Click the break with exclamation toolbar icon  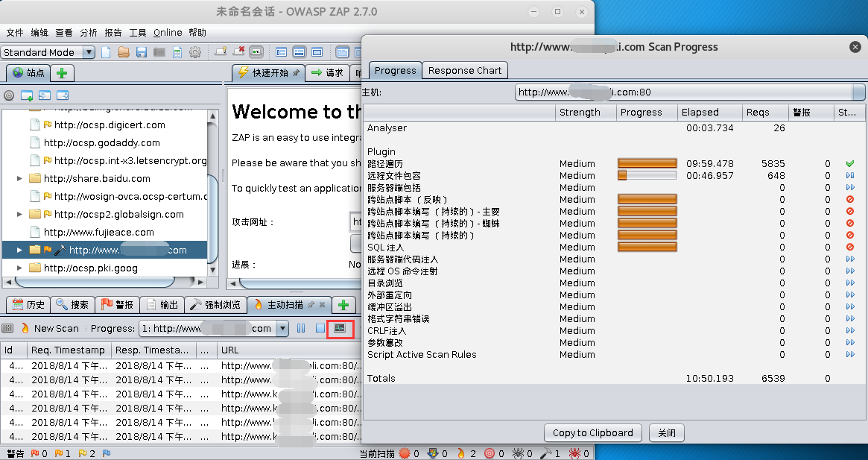click(221, 51)
